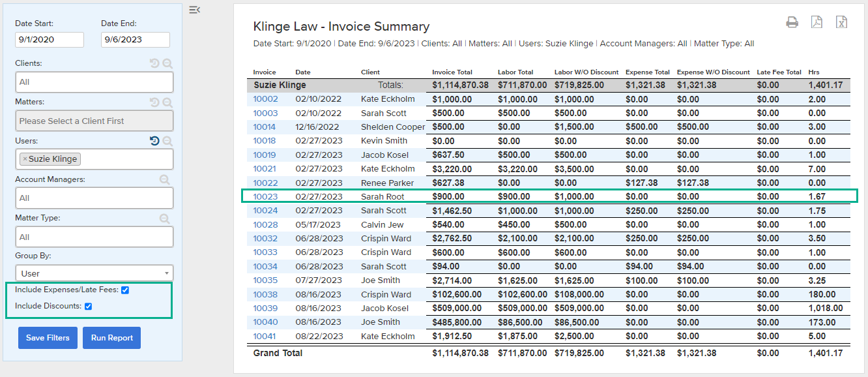Image resolution: width=868 pixels, height=377 pixels.
Task: Remove the Suzie Klinge user tag
Action: point(25,159)
